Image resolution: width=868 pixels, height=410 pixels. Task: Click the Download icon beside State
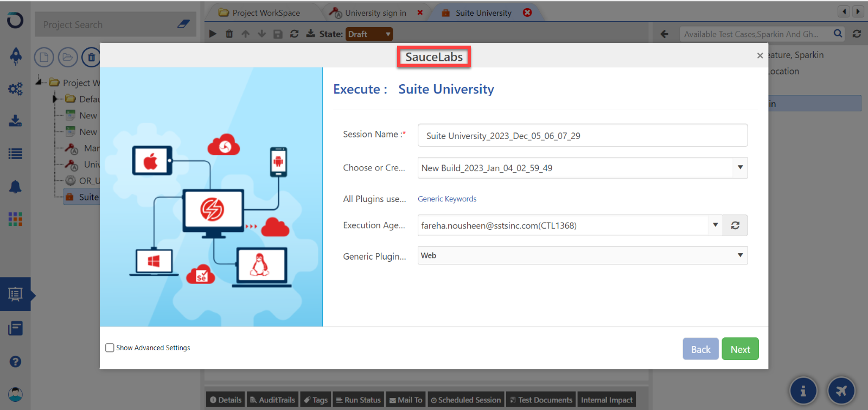point(310,34)
